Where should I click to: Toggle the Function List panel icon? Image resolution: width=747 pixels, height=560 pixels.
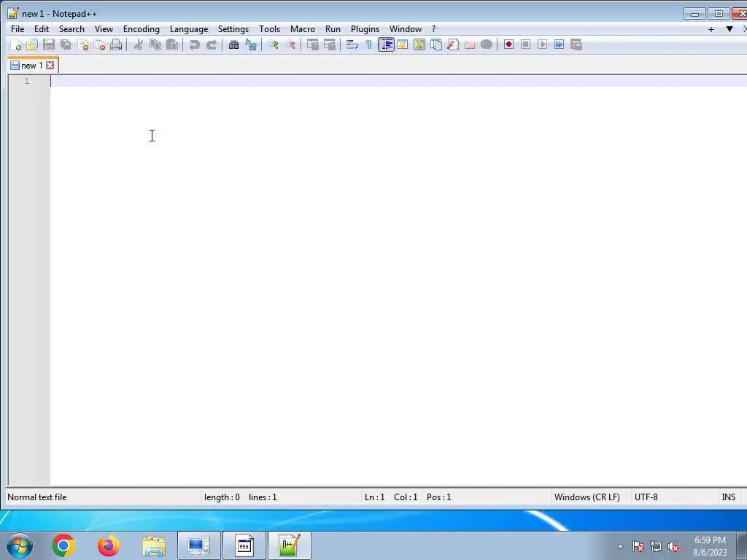point(452,44)
